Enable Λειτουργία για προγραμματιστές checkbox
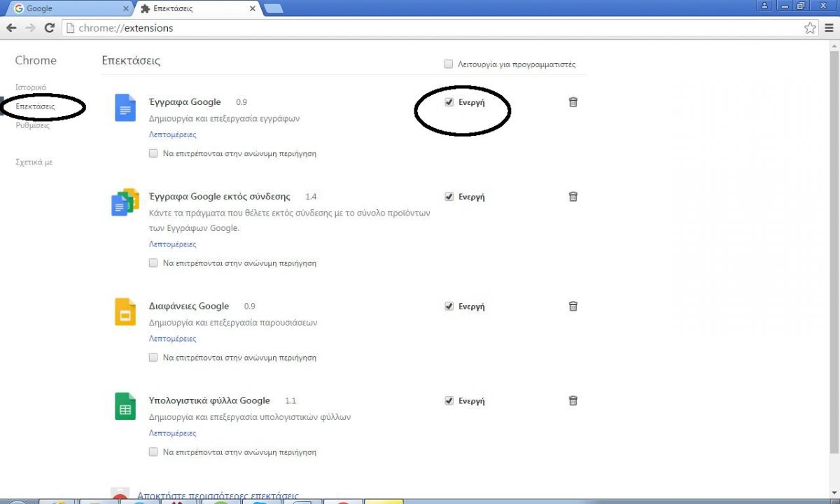This screenshot has width=840, height=504. (x=449, y=64)
